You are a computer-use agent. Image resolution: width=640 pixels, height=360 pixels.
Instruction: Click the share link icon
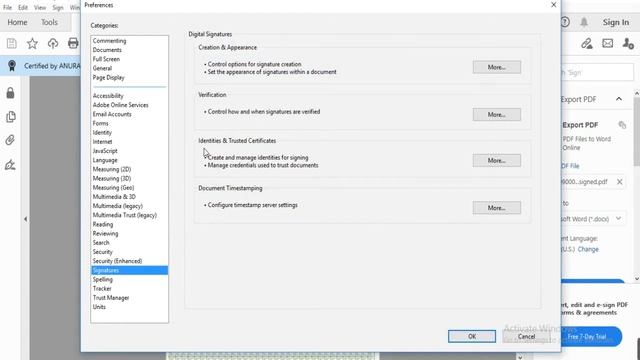[587, 43]
